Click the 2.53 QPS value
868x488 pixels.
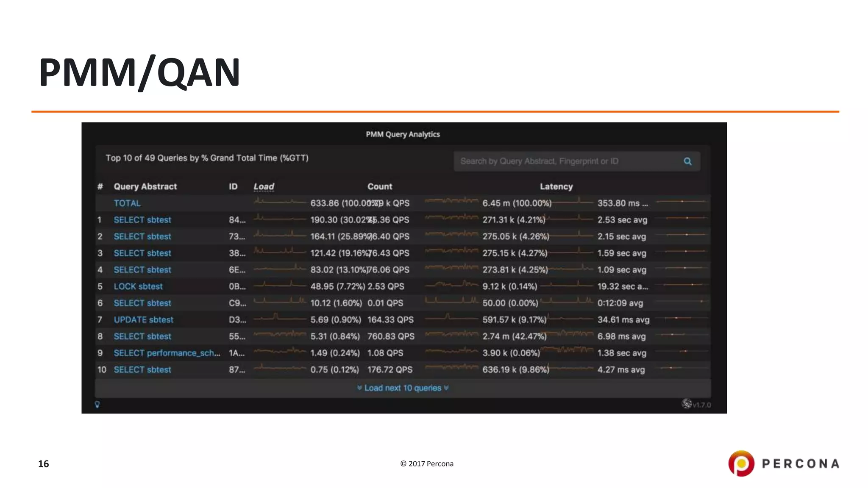click(386, 286)
